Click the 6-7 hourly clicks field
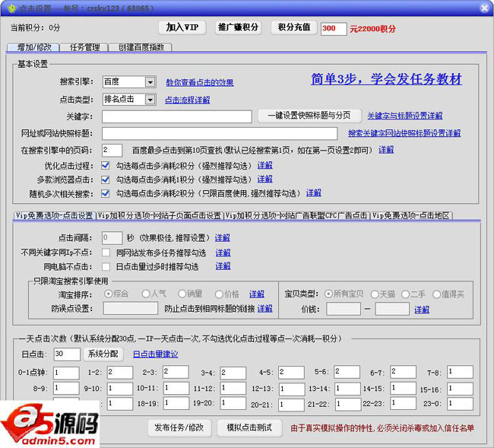494x448 pixels. (404, 372)
